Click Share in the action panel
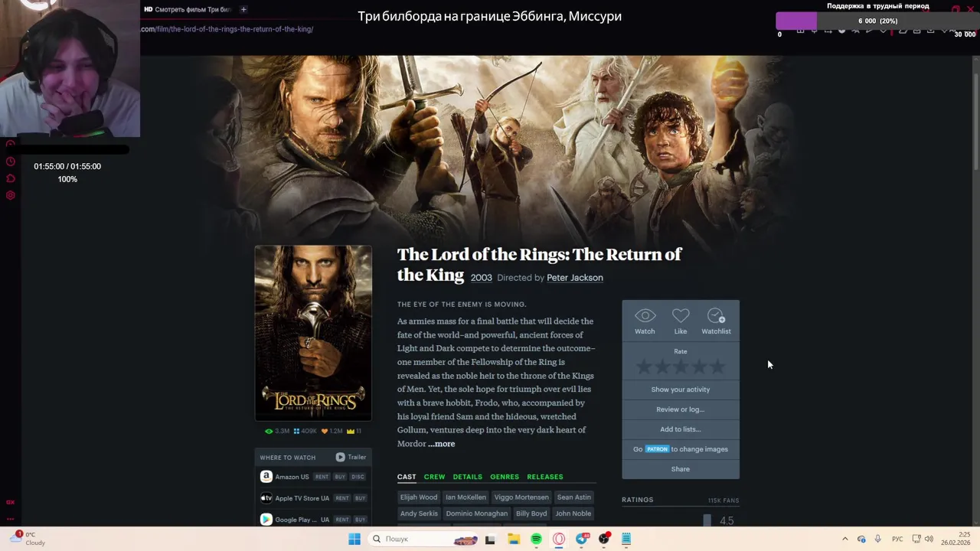 (681, 469)
